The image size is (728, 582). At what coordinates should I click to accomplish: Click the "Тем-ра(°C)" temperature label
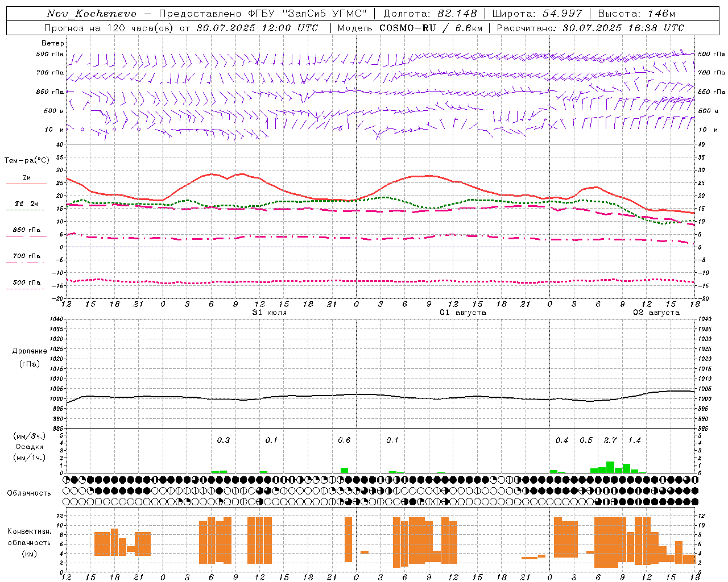coord(27,161)
